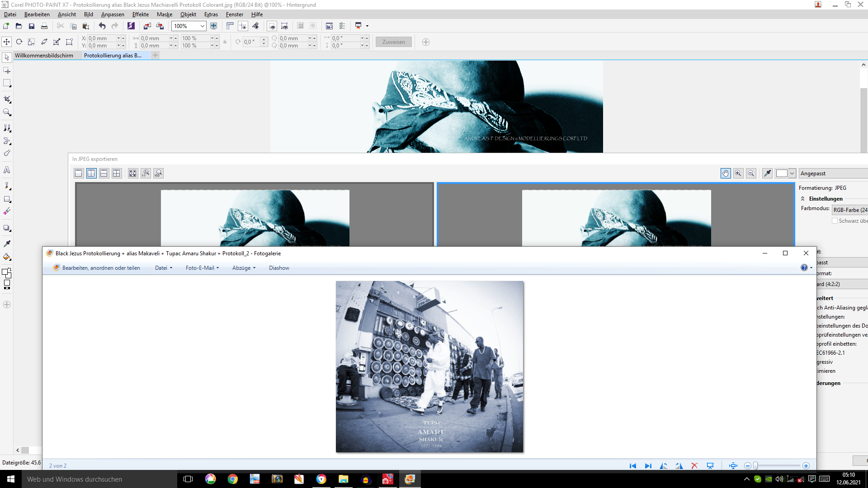Image resolution: width=868 pixels, height=488 pixels.
Task: Select the Rectangle Mask tool
Action: click(x=7, y=83)
